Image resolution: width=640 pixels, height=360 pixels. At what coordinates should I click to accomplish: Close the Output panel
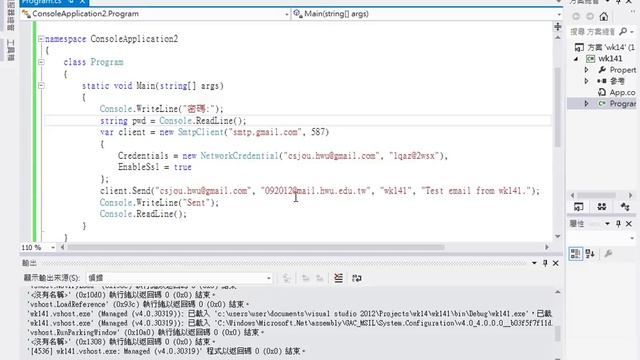pos(556,263)
